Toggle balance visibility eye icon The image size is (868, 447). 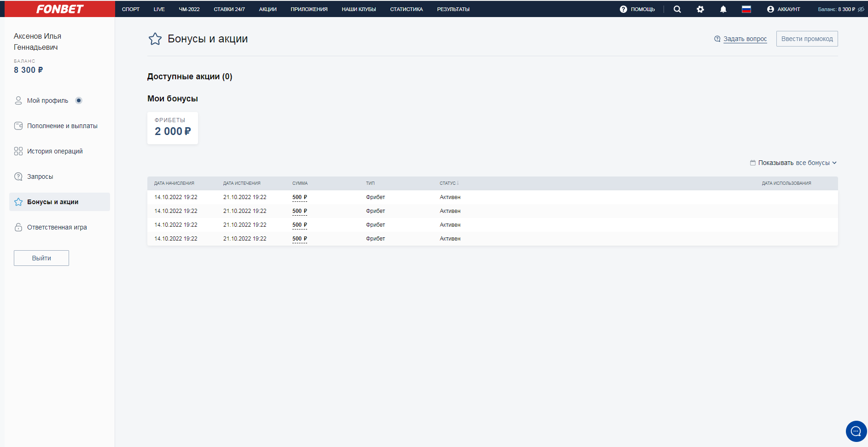861,9
